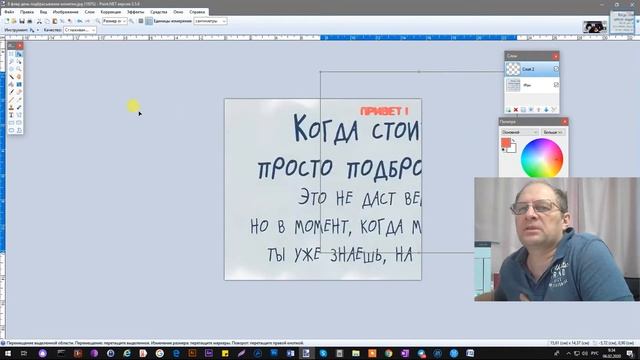Open the Правка menu
This screenshot has height=360, width=640.
click(27, 12)
